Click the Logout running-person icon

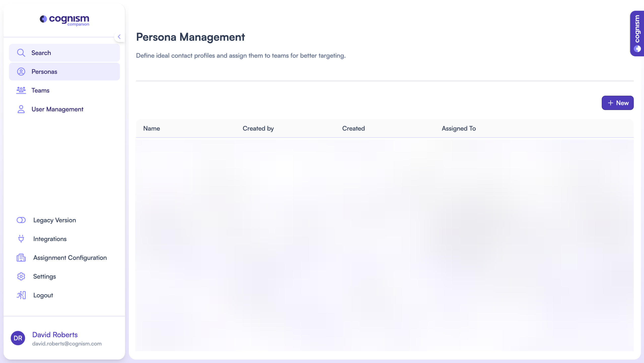point(21,295)
